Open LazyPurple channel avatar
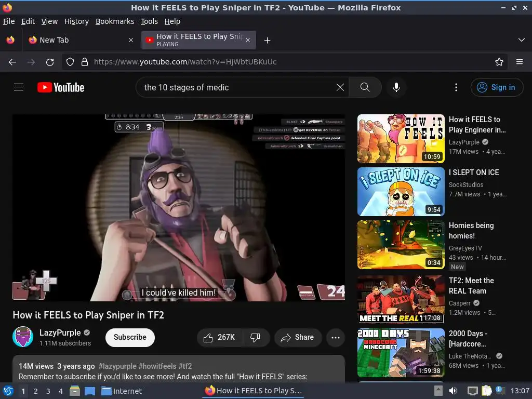Image resolution: width=532 pixels, height=399 pixels. [23, 337]
